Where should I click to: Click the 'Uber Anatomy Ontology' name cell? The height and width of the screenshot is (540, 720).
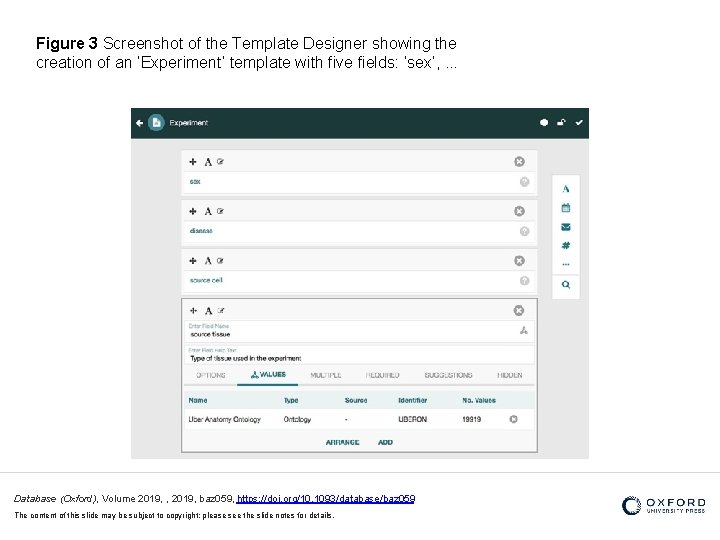225,419
